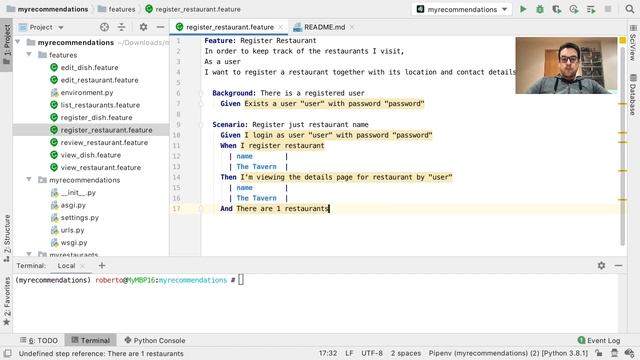
Task: Click the myrecommendations breadcrumb
Action: 47,9
